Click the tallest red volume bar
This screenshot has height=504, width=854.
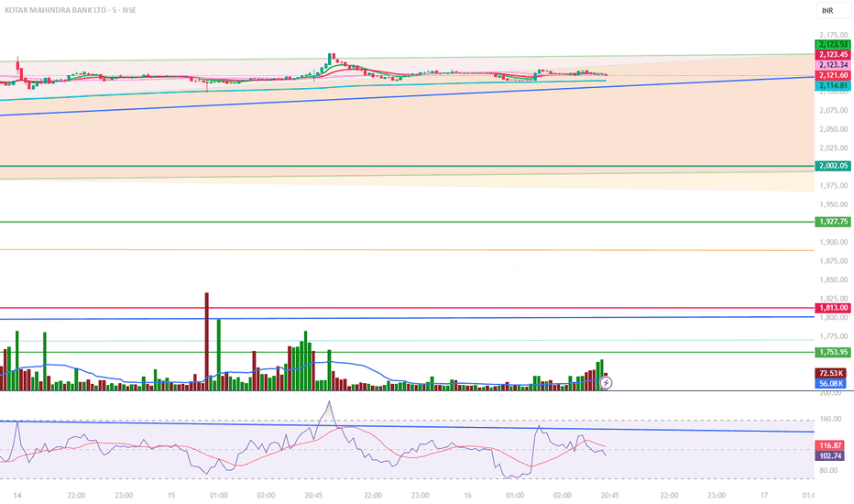click(x=206, y=342)
